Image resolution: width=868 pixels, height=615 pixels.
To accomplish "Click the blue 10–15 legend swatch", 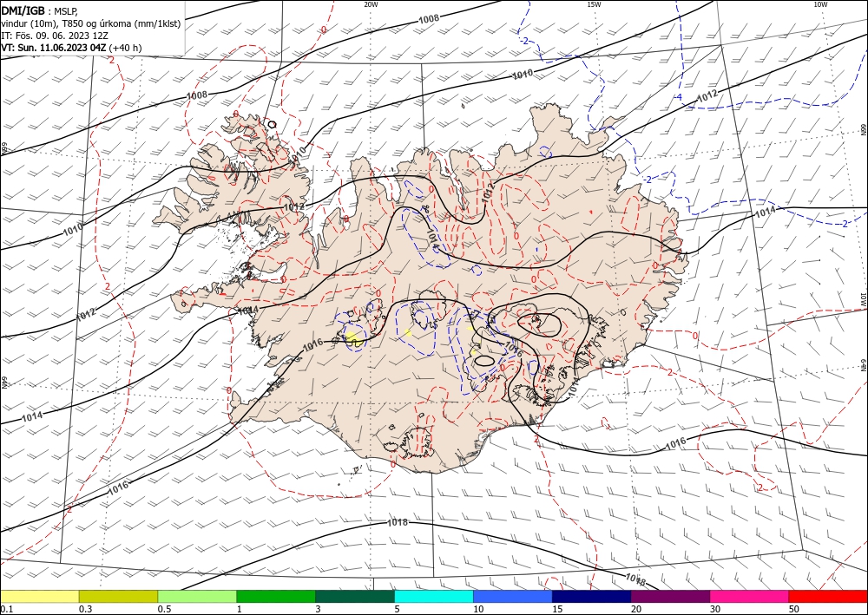I will coord(513,596).
